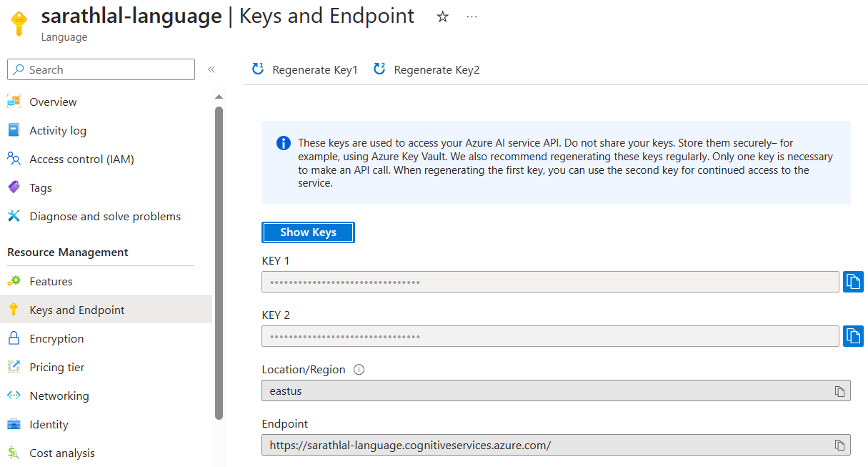Copy KEY 1 using its copy icon
This screenshot has height=467, width=868.
[853, 281]
